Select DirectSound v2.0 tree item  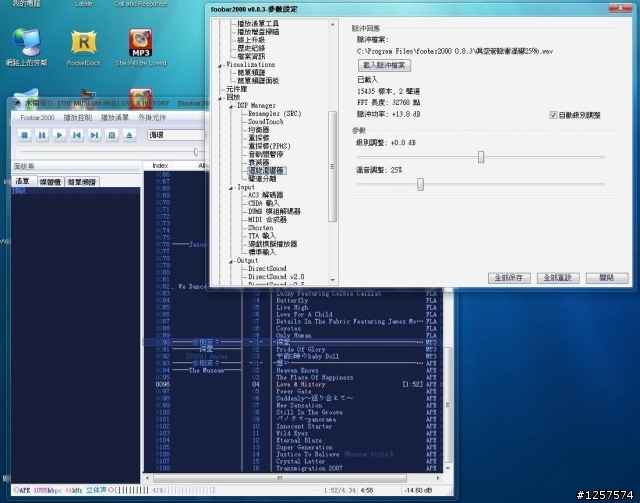276,277
